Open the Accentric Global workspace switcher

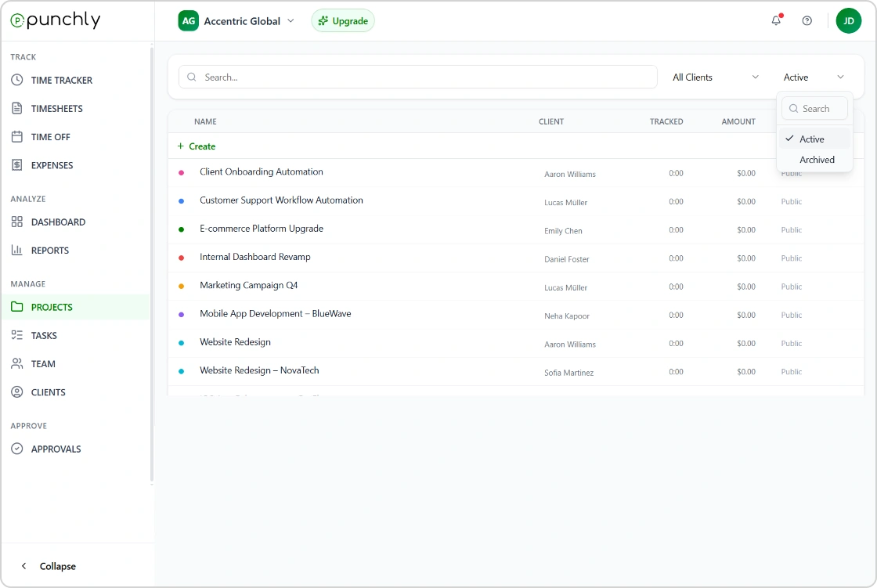[236, 21]
